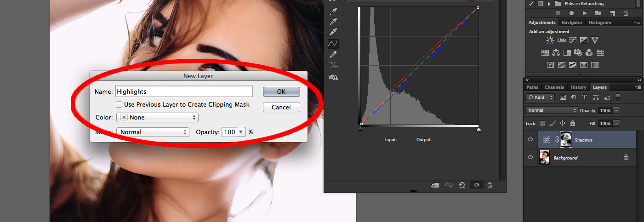
Task: Click view previous state icon in Properties
Action: click(x=448, y=185)
